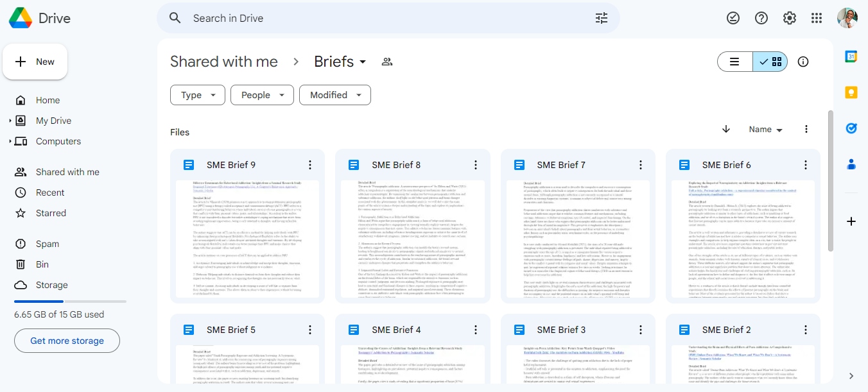
Task: Open more options for SME Brief 9
Action: (310, 165)
